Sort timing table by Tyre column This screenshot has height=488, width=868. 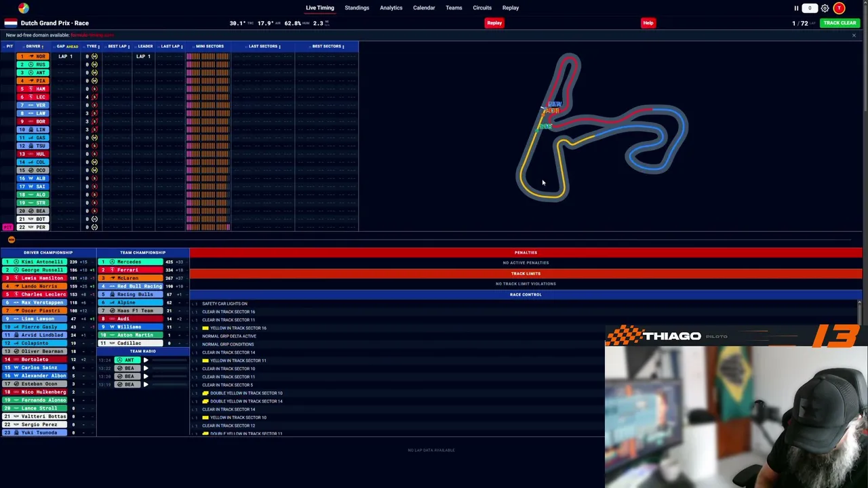point(92,46)
